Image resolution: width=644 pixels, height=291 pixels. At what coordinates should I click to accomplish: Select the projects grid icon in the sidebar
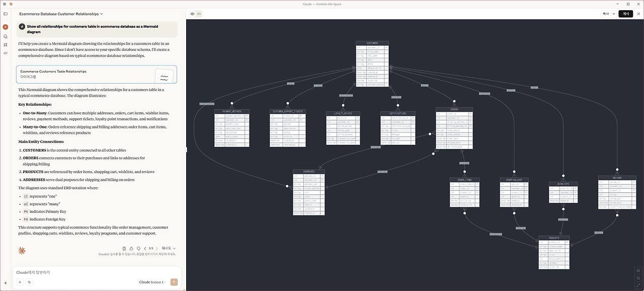[6, 44]
